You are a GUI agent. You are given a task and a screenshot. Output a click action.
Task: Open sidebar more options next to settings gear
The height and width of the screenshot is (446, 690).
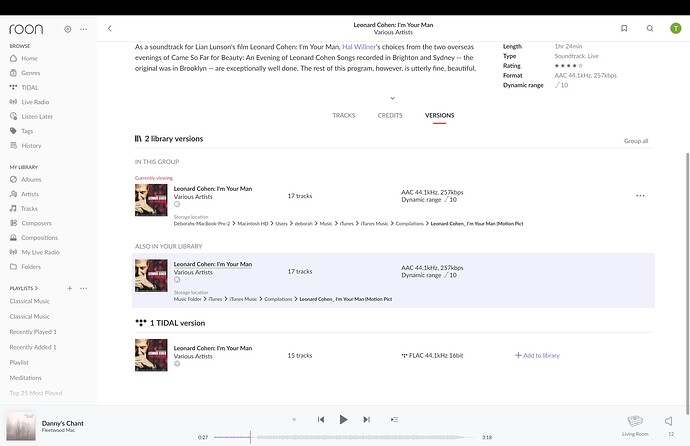point(84,29)
